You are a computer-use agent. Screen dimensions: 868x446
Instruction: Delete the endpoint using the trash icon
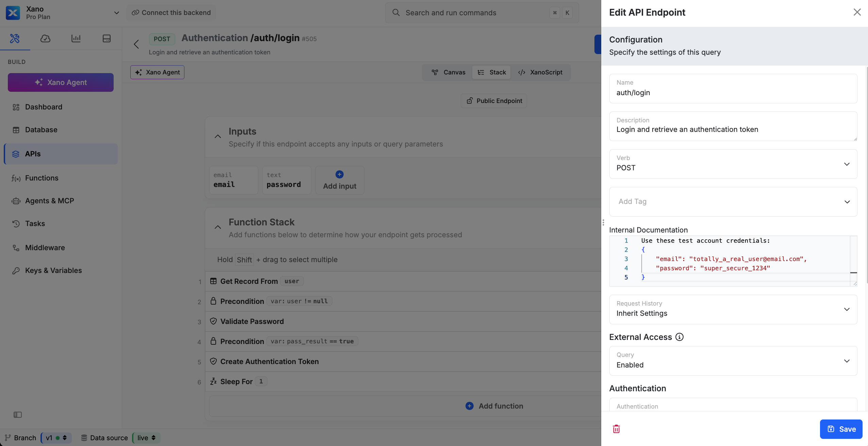point(616,429)
